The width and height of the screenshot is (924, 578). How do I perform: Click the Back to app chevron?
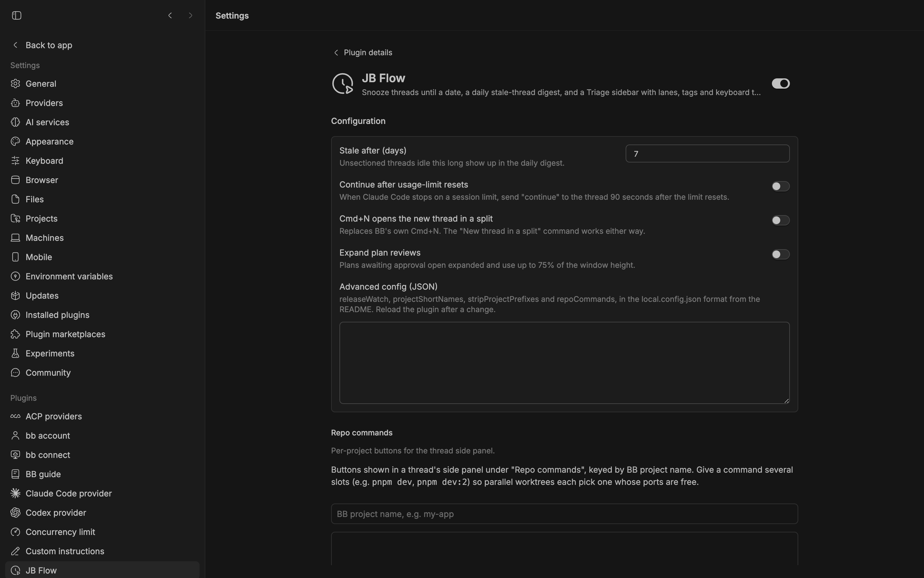click(15, 45)
